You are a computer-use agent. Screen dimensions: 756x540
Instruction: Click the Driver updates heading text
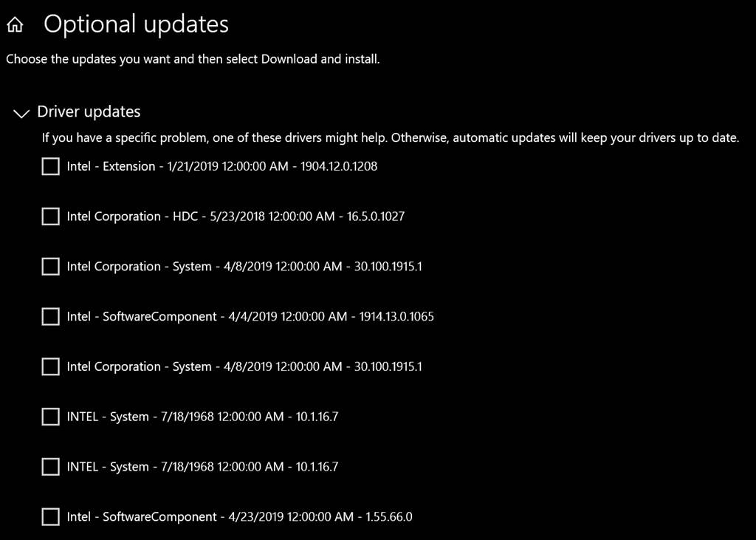(x=89, y=111)
